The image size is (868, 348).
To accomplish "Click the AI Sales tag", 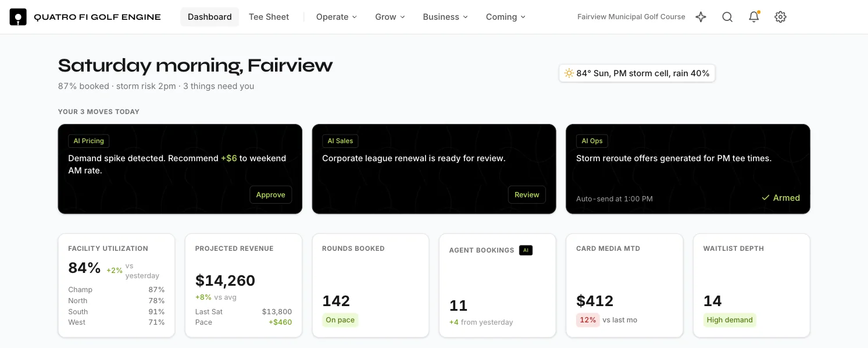I will click(x=340, y=141).
